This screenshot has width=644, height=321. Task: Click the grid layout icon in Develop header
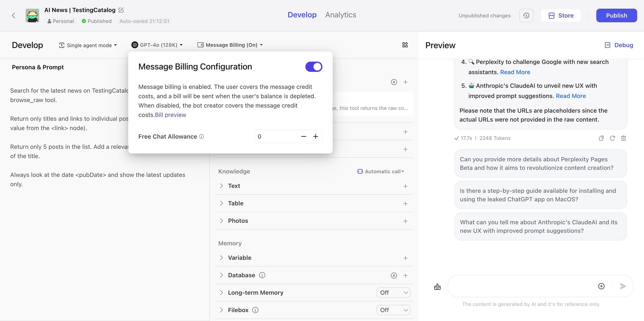tap(405, 45)
